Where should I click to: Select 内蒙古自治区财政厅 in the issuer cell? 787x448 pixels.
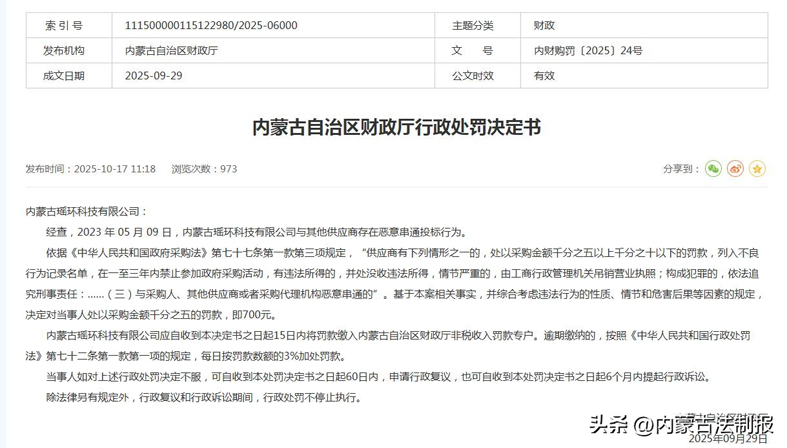click(x=172, y=51)
